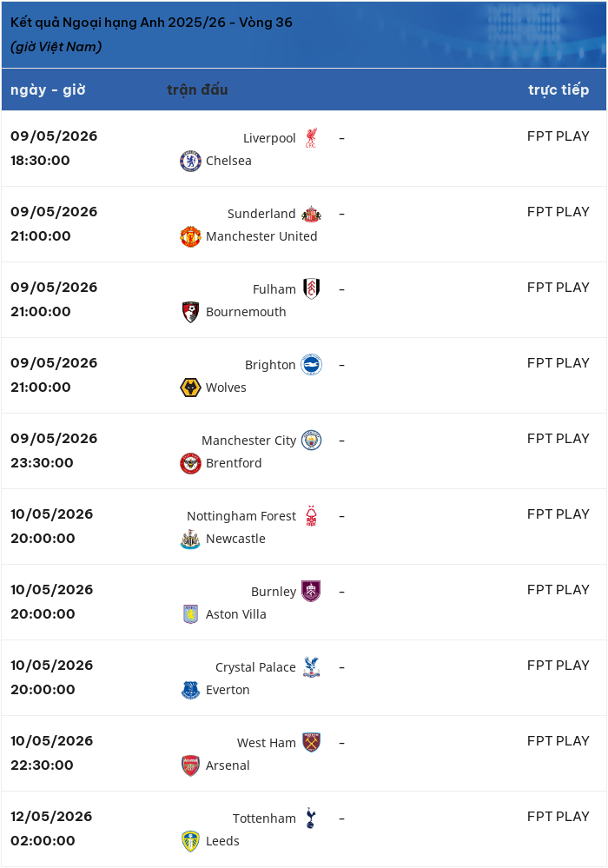Click the Burnley club crest
This screenshot has height=868, width=608.
coord(311,591)
